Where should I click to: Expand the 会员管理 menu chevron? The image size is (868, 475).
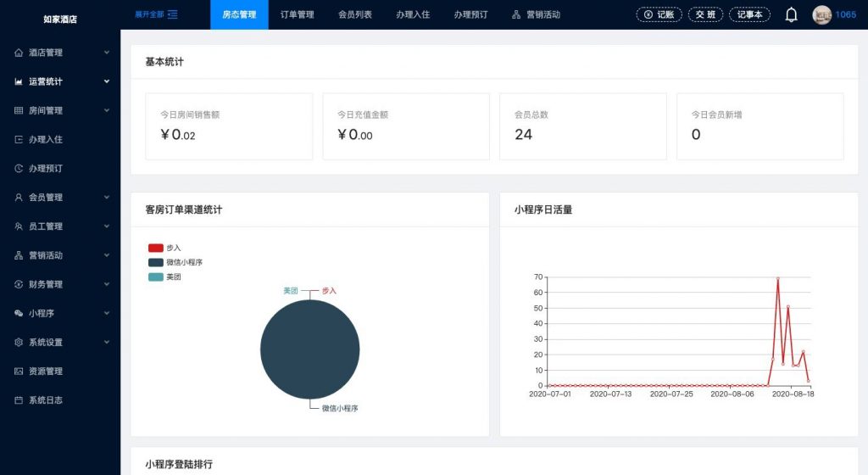tap(107, 197)
